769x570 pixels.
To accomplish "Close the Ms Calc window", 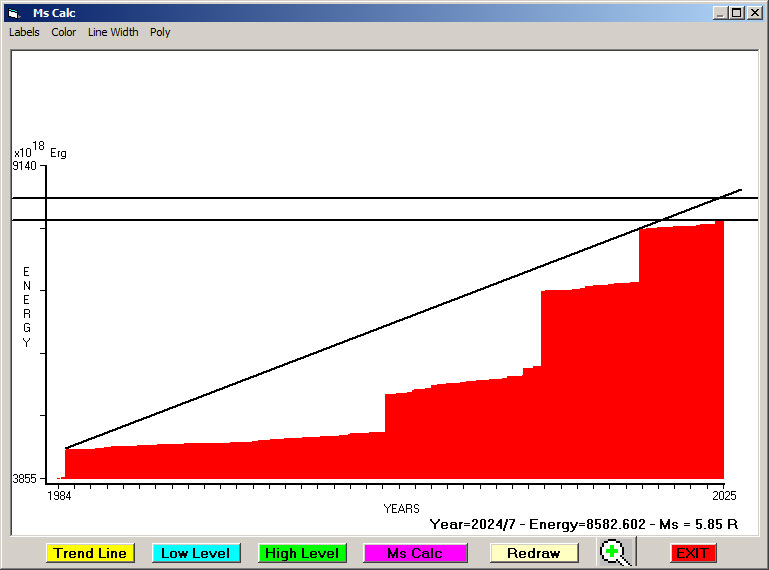I will [x=753, y=13].
